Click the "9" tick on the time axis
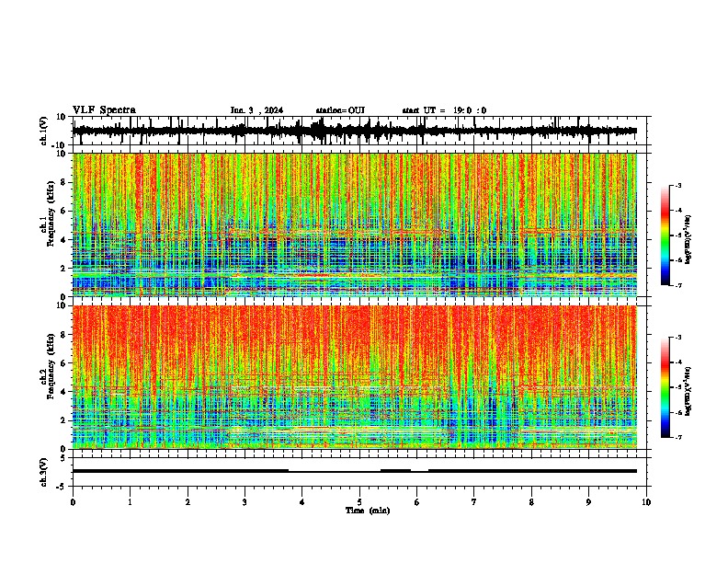 (588, 502)
